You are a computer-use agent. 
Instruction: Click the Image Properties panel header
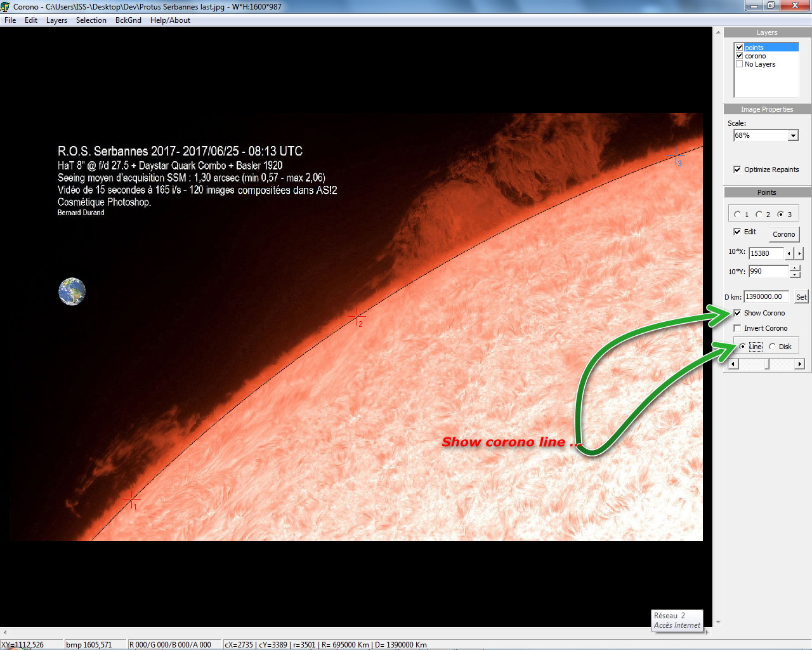tap(766, 109)
